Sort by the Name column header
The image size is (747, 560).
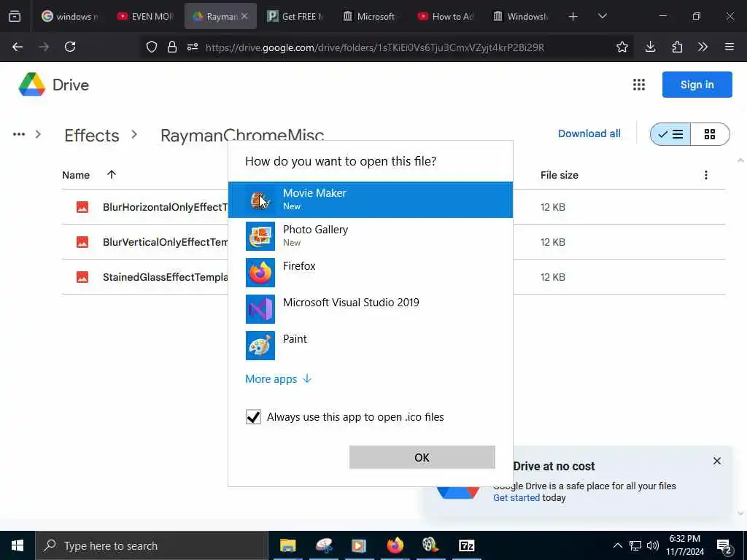(x=76, y=175)
